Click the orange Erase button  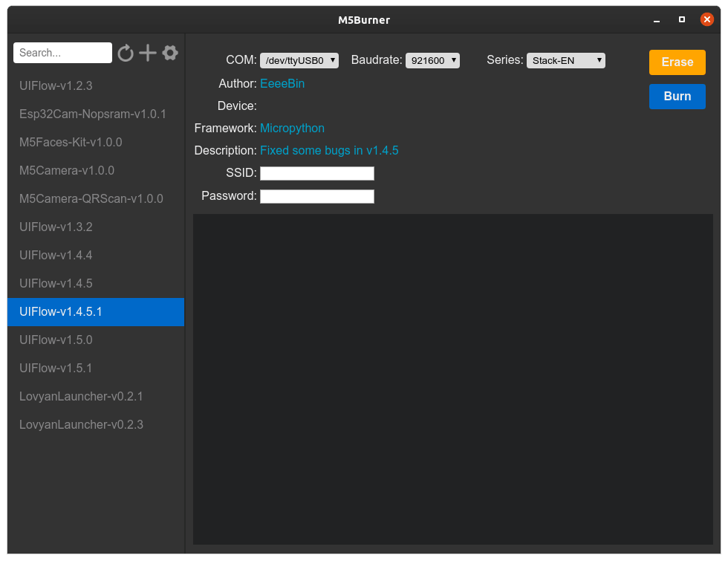pyautogui.click(x=677, y=62)
